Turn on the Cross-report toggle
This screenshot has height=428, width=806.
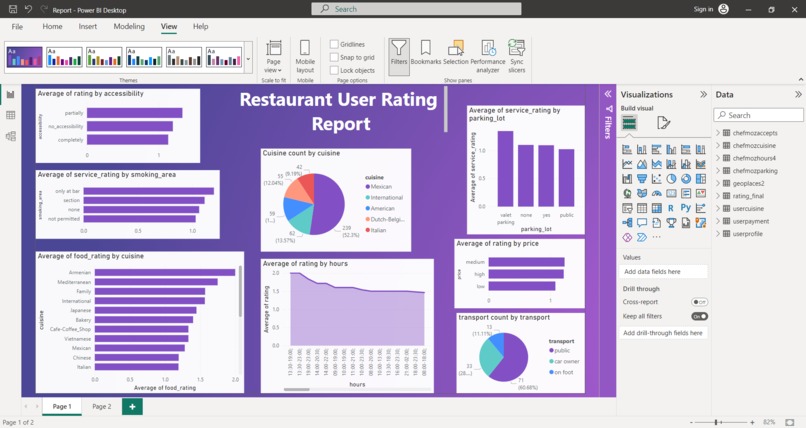tap(699, 302)
